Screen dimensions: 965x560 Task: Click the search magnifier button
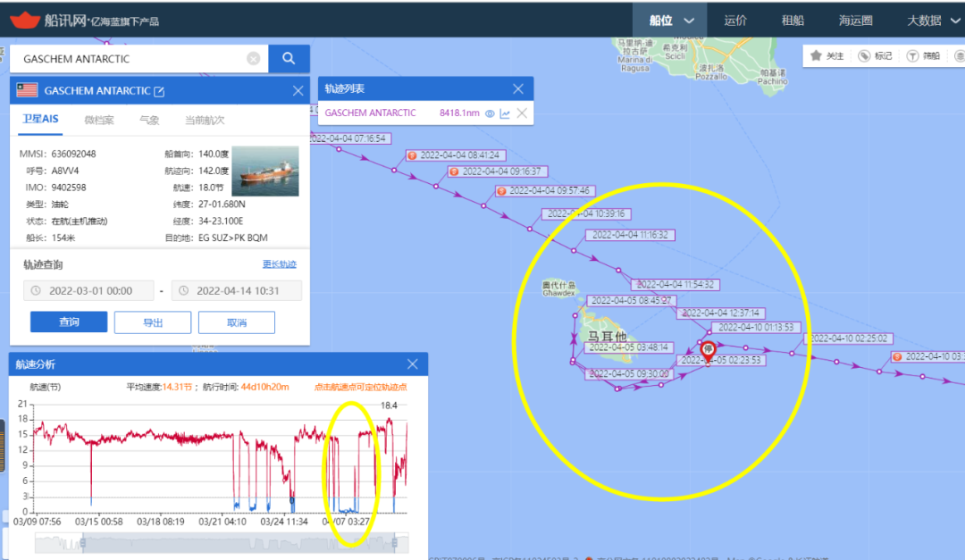pos(289,59)
